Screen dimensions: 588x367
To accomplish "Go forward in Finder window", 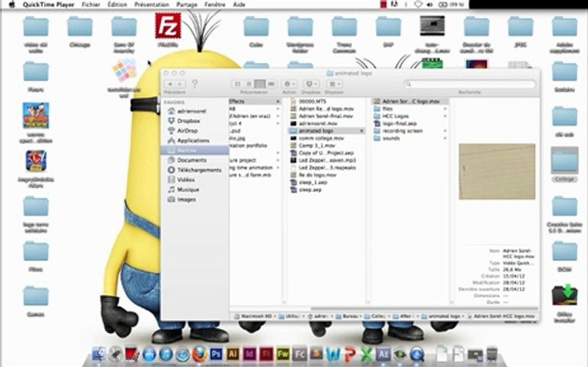I will pos(180,84).
